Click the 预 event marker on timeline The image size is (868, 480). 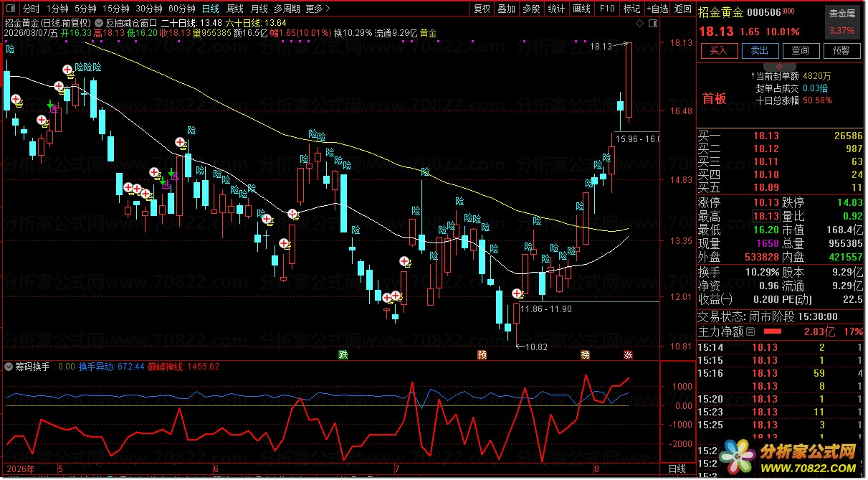tap(482, 355)
